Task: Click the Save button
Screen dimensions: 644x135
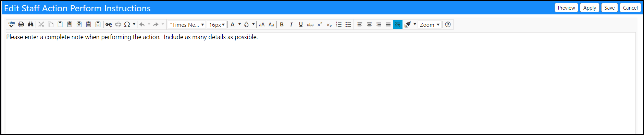Action: (609, 8)
